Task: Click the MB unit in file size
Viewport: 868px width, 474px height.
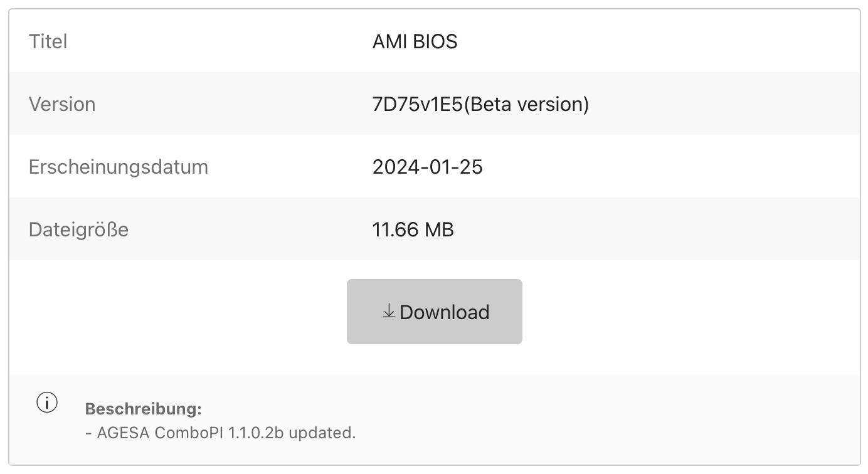Action: click(x=439, y=229)
